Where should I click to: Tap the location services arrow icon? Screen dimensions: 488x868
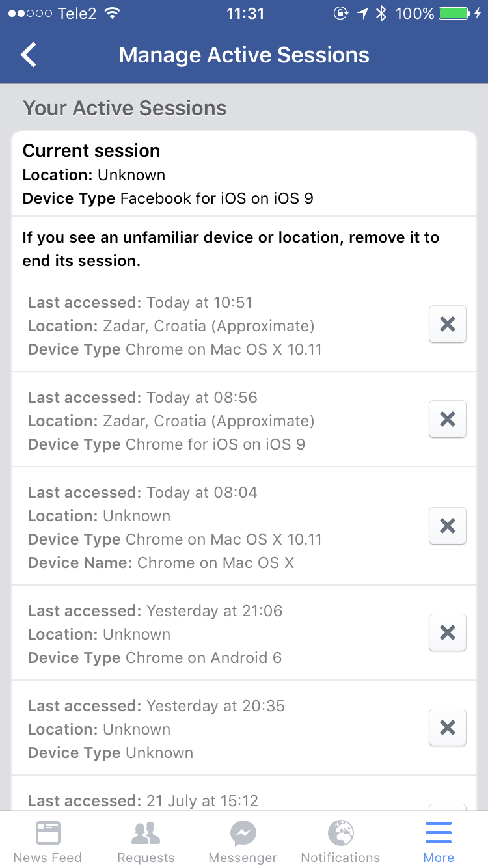[x=362, y=14]
